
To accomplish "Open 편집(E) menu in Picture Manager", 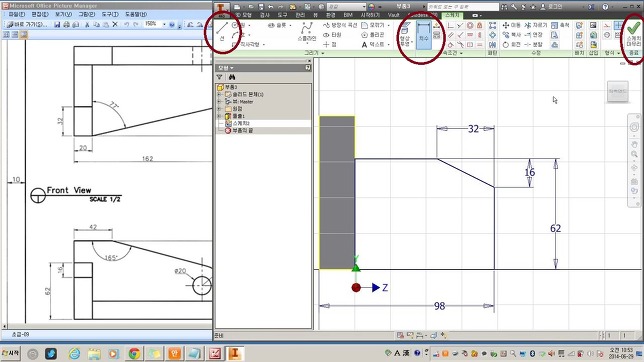I will [40, 14].
